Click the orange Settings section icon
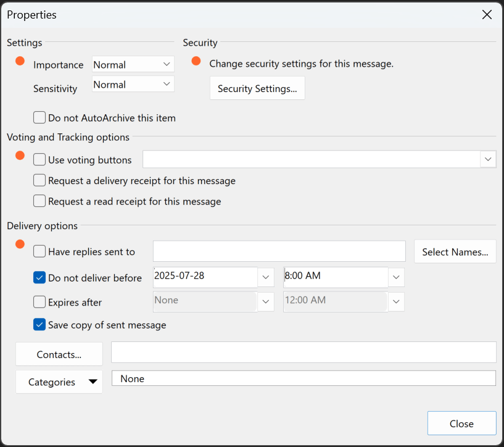Viewport: 504px width, 447px height. [20, 61]
